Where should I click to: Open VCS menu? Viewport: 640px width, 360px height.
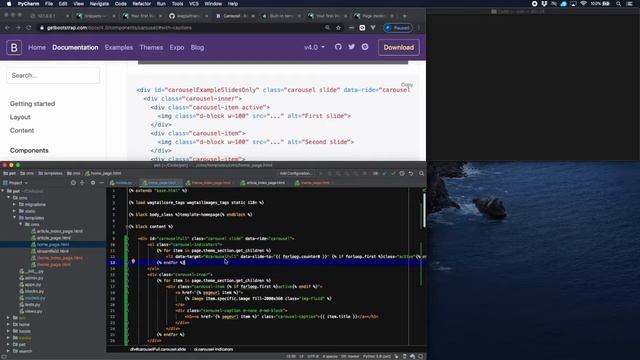(x=194, y=4)
